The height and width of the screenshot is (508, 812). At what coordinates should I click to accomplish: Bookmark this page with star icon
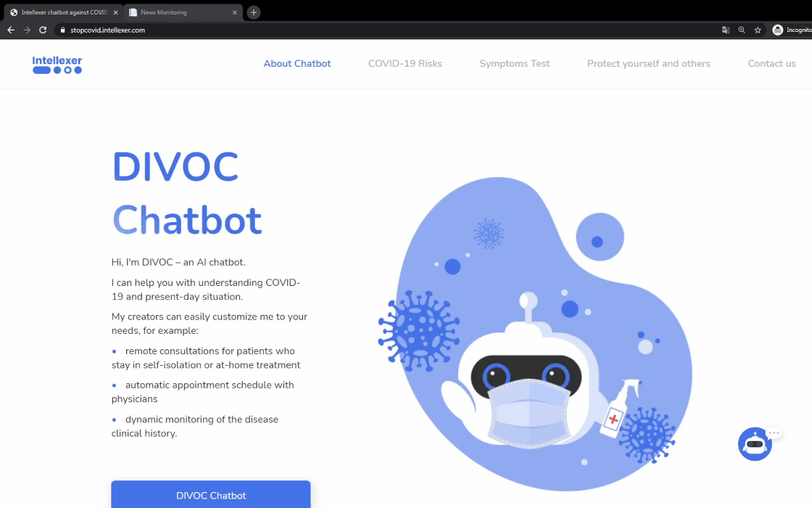pos(758,30)
